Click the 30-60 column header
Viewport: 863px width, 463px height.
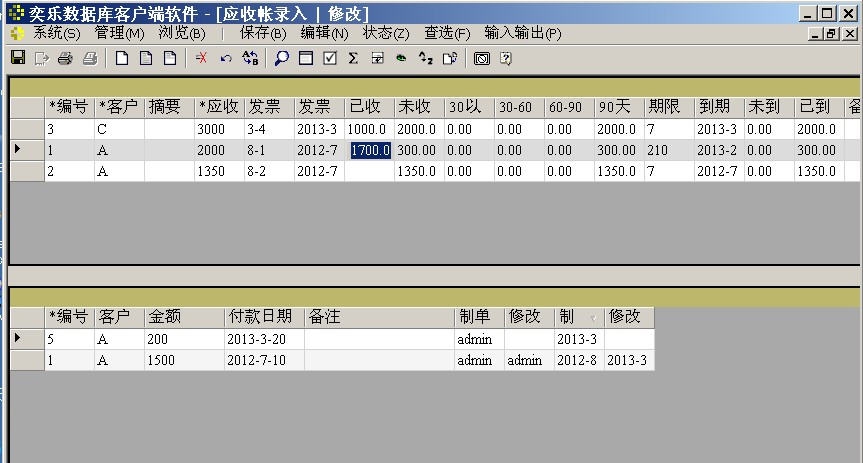coord(520,107)
